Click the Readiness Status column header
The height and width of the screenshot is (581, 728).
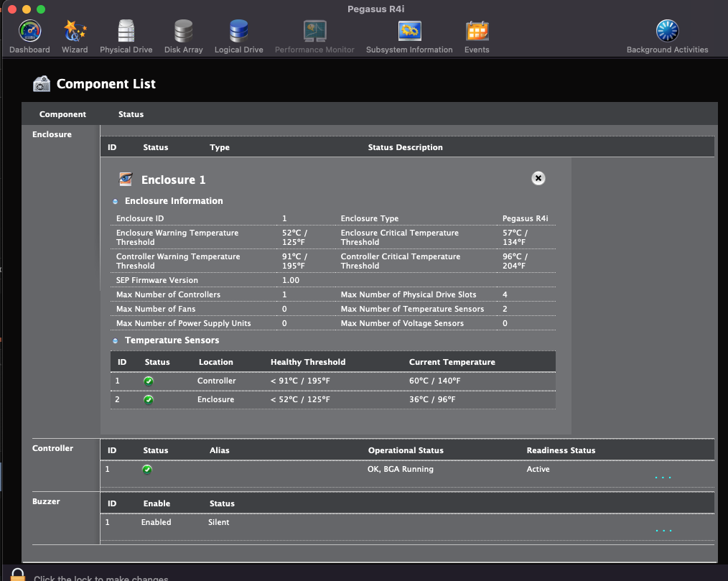pos(561,450)
